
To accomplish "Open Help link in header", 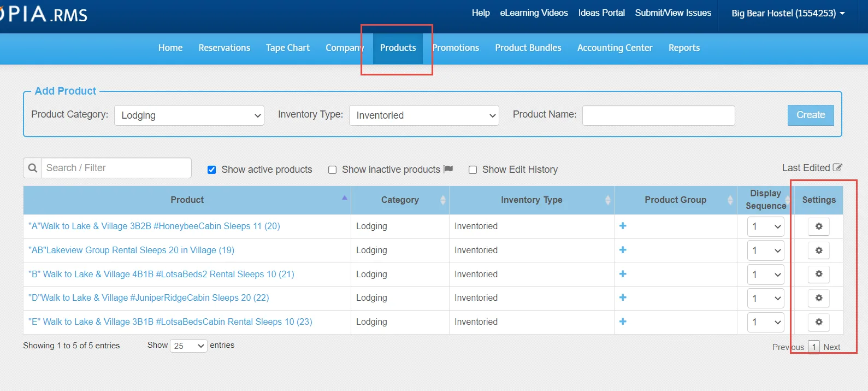I will tap(481, 13).
